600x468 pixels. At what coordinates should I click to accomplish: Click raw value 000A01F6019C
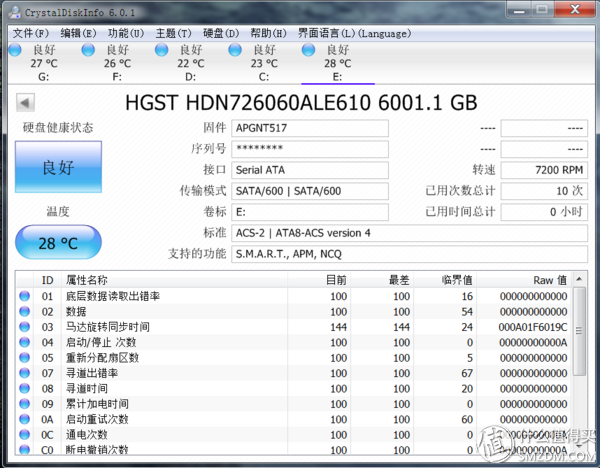click(x=533, y=327)
